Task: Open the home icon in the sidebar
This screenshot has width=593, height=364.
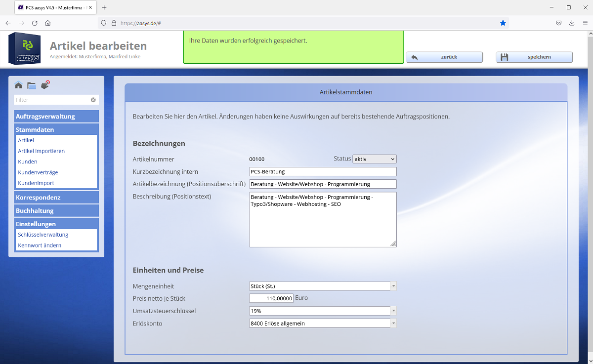Action: pos(18,85)
